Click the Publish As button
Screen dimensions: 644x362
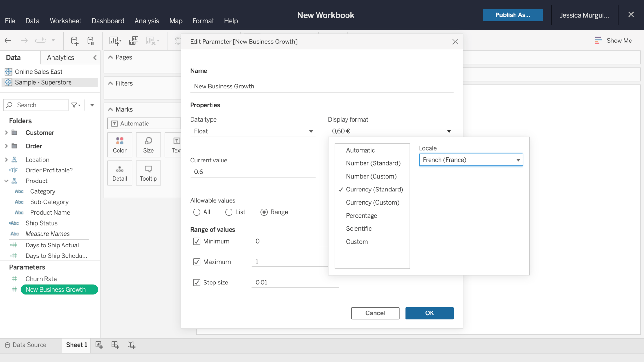pyautogui.click(x=513, y=15)
